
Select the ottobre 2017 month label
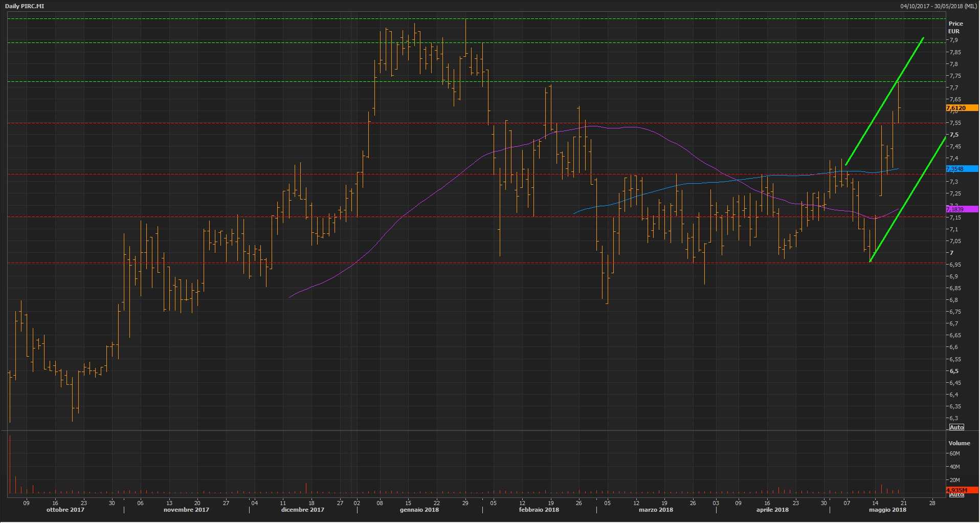pyautogui.click(x=65, y=510)
